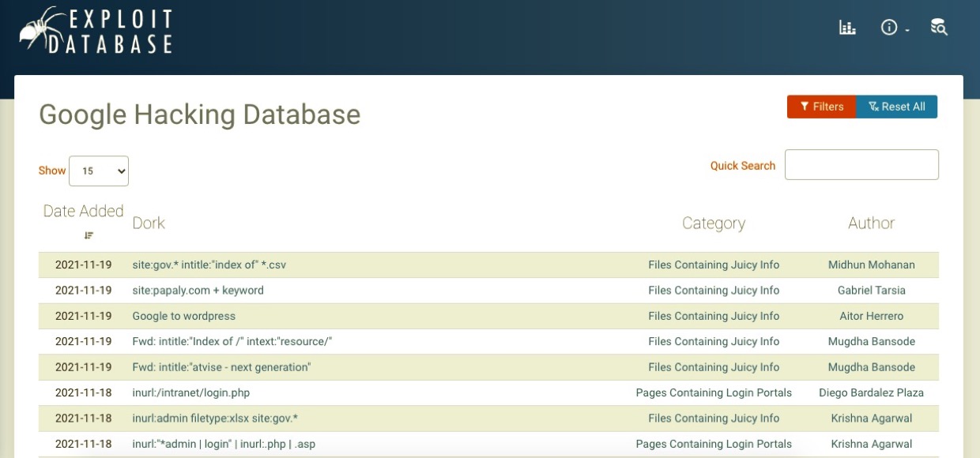980x458 pixels.
Task: Focus the Quick Search input field
Action: point(861,164)
